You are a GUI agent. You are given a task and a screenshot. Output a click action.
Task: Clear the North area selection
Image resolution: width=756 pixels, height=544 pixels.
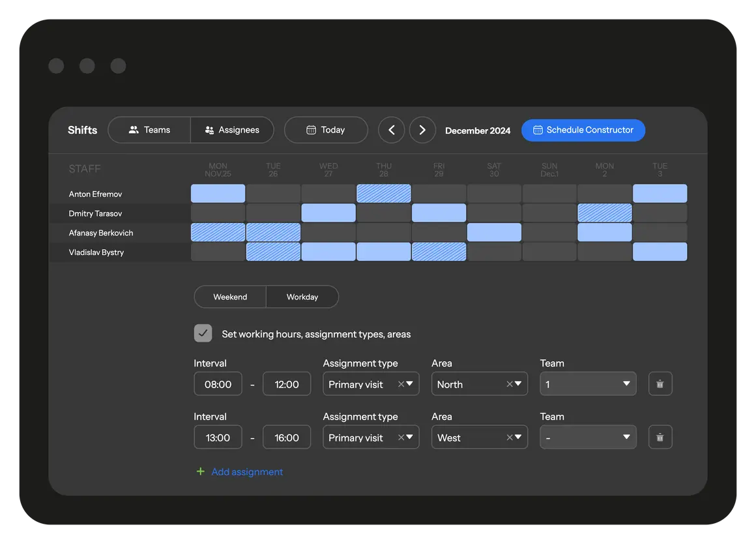510,384
